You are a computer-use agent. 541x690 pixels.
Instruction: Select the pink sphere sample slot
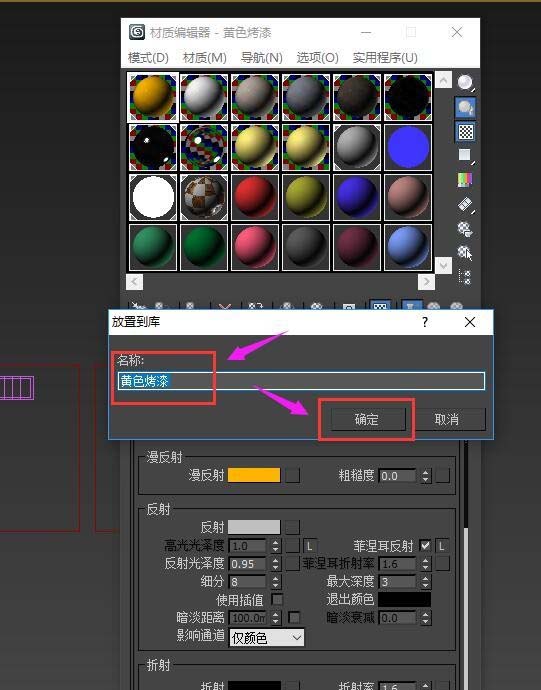coord(255,247)
